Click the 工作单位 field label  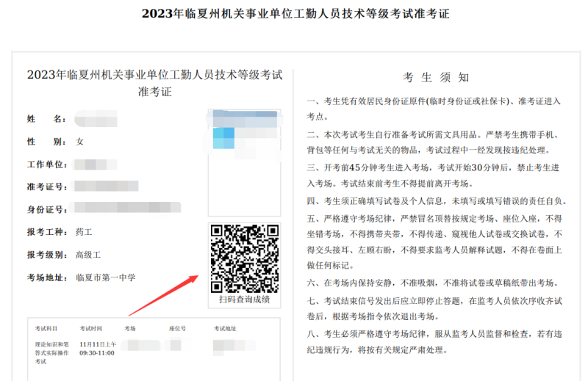tap(46, 164)
